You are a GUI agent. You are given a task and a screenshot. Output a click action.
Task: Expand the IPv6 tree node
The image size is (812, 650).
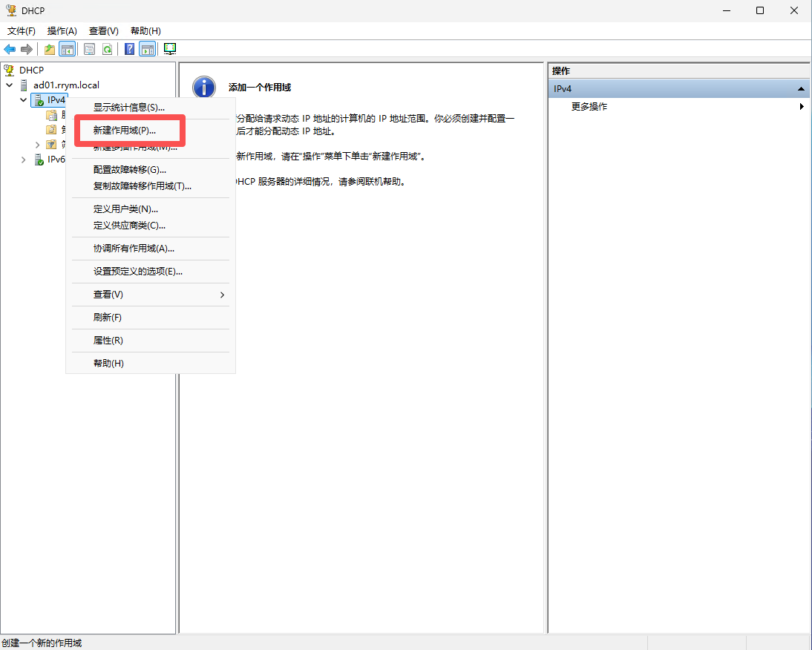coord(23,160)
